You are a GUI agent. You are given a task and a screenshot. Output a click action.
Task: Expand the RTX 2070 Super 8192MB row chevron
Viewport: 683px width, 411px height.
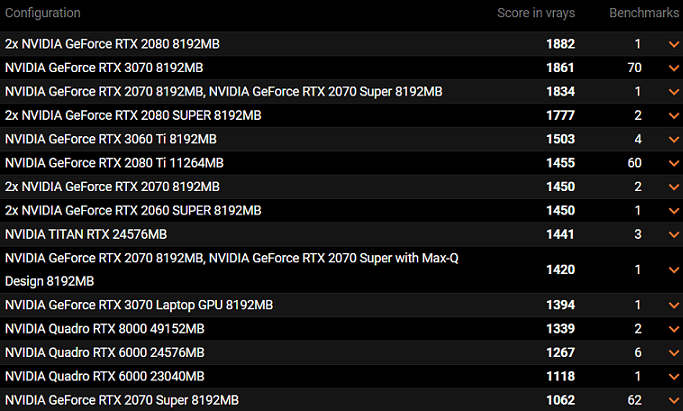tap(673, 401)
